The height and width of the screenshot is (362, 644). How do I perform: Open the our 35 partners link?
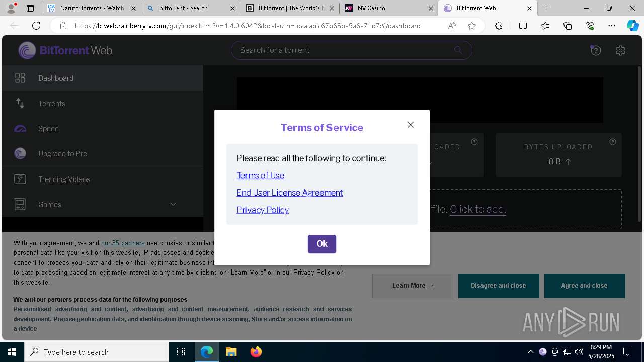[123, 243]
